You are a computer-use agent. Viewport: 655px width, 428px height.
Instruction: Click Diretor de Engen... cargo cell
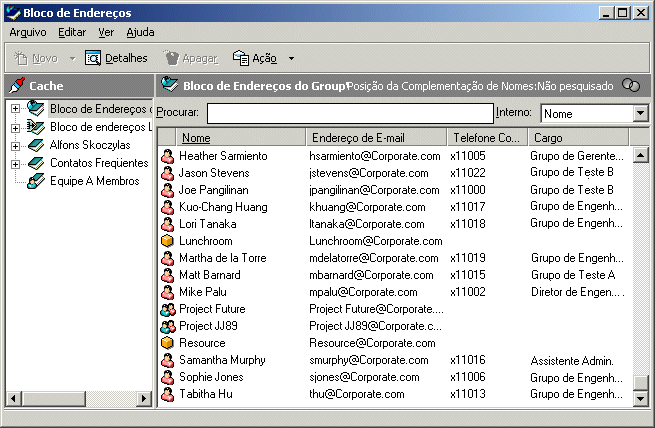pos(578,292)
